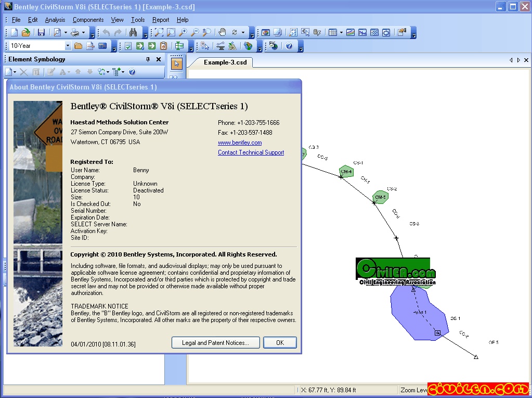Click the Zoom Out magnifier icon

coord(194,33)
